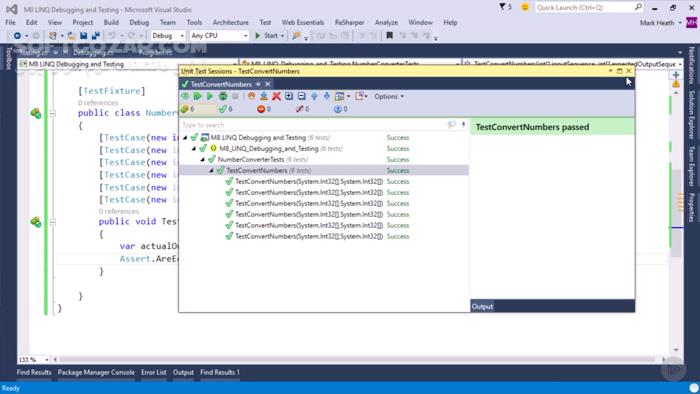Open the Properties side tab
This screenshot has height=394, width=700.
click(x=691, y=207)
